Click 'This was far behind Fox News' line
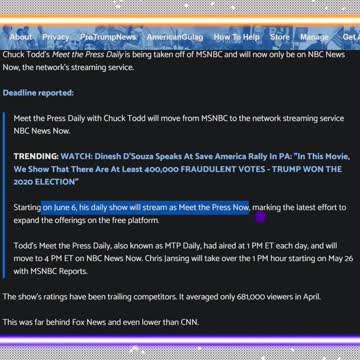 101,322
